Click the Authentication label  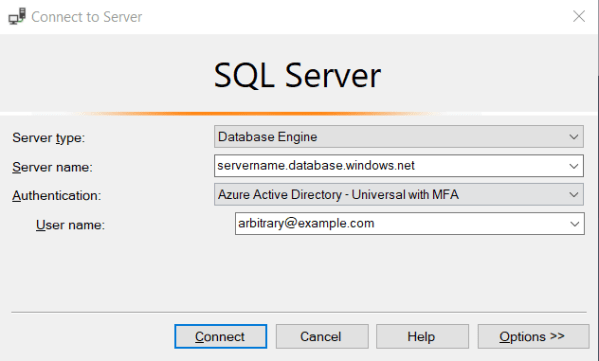click(57, 196)
